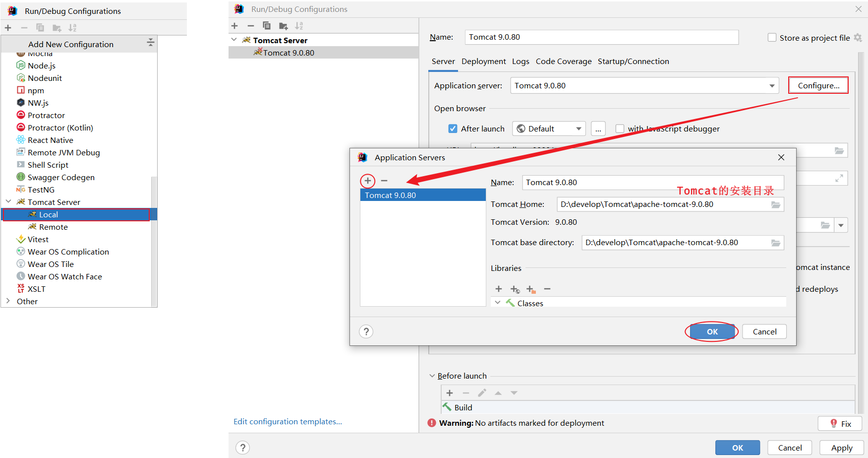Viewport: 868px width, 458px height.
Task: Click the add server plus icon in Application Servers
Action: [x=368, y=181]
